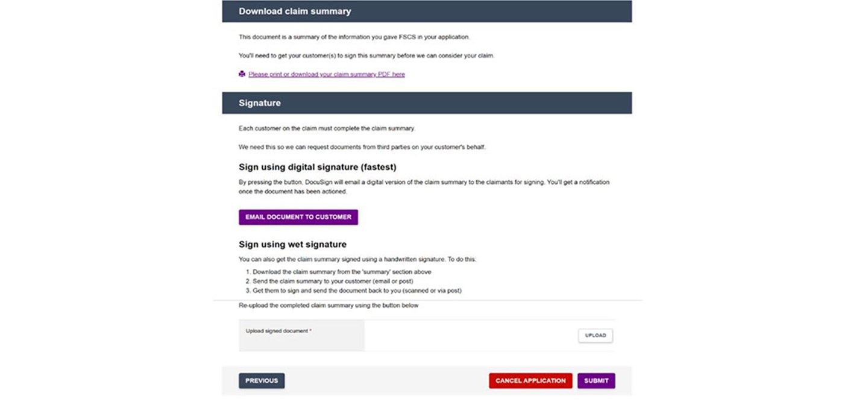The height and width of the screenshot is (402, 868).
Task: Select the Signature section header bar
Action: [427, 103]
